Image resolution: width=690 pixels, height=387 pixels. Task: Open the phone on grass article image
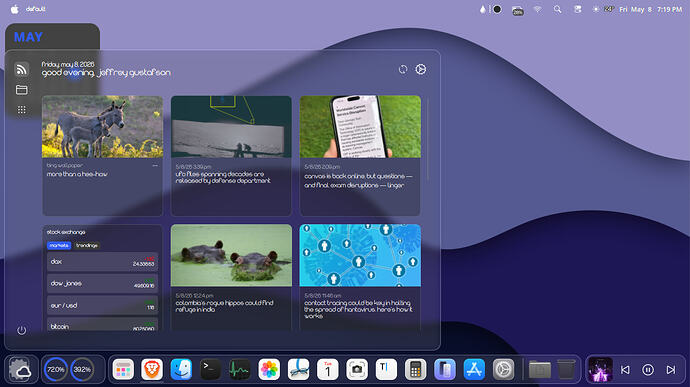(x=360, y=127)
